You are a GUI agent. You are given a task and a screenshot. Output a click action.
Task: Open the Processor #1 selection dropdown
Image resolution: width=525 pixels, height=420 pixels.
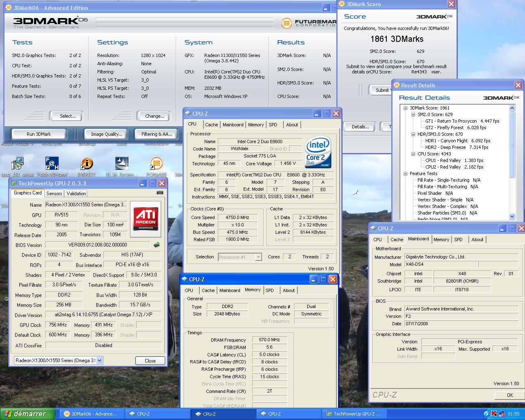click(x=258, y=257)
